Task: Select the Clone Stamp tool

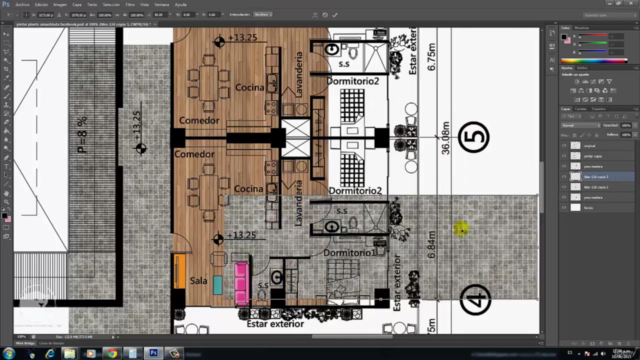Action: tap(6, 105)
